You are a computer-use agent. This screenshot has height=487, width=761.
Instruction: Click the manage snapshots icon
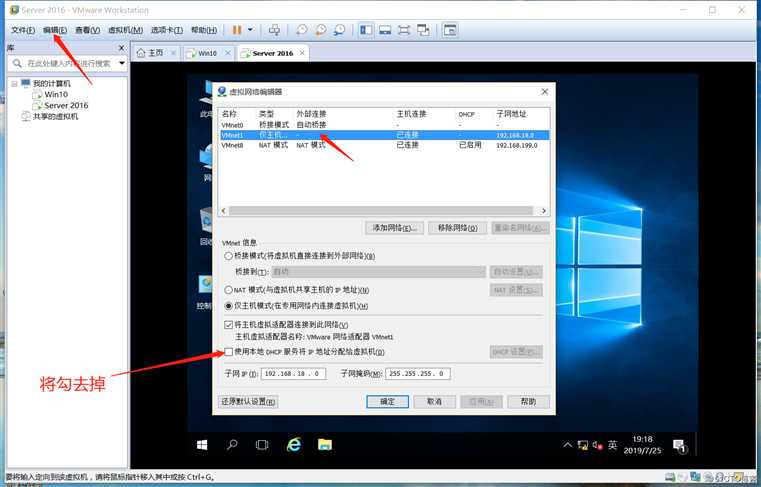pyautogui.click(x=339, y=30)
